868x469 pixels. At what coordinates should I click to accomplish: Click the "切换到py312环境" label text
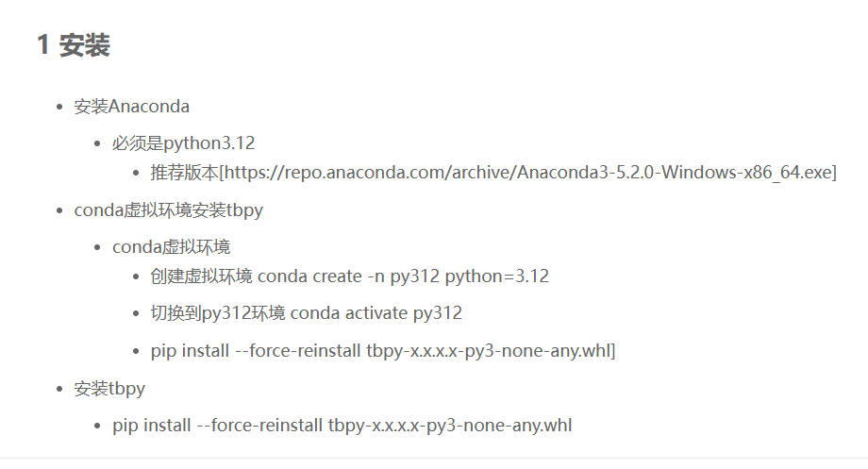[x=218, y=313]
